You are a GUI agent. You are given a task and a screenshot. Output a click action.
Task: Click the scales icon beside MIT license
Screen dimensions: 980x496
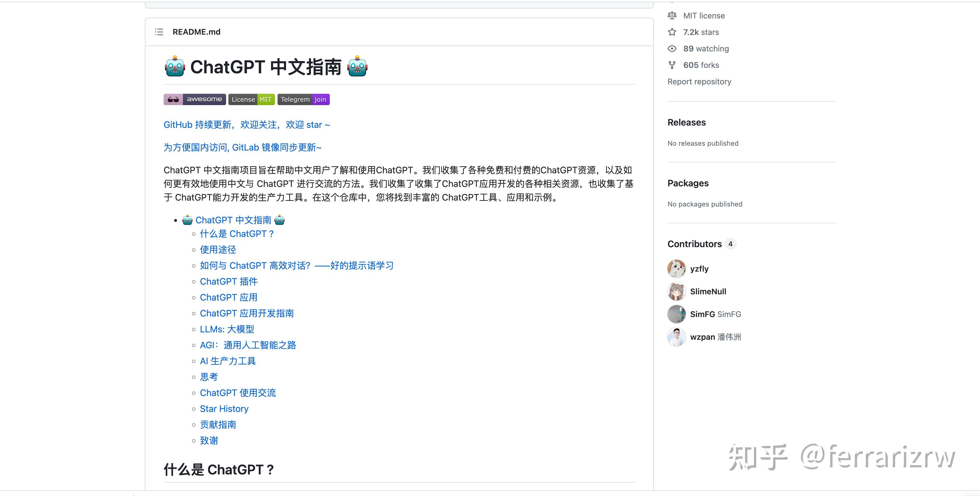pyautogui.click(x=672, y=16)
